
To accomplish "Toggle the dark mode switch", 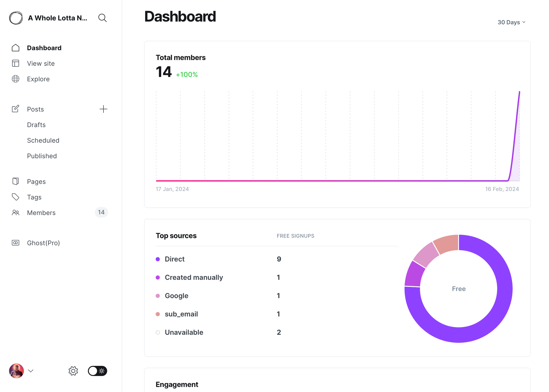I will [x=97, y=371].
